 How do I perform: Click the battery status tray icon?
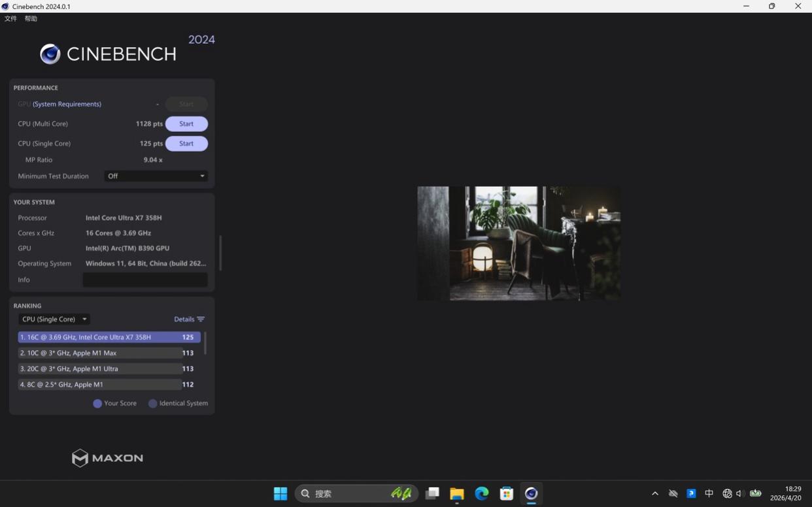pyautogui.click(x=756, y=493)
